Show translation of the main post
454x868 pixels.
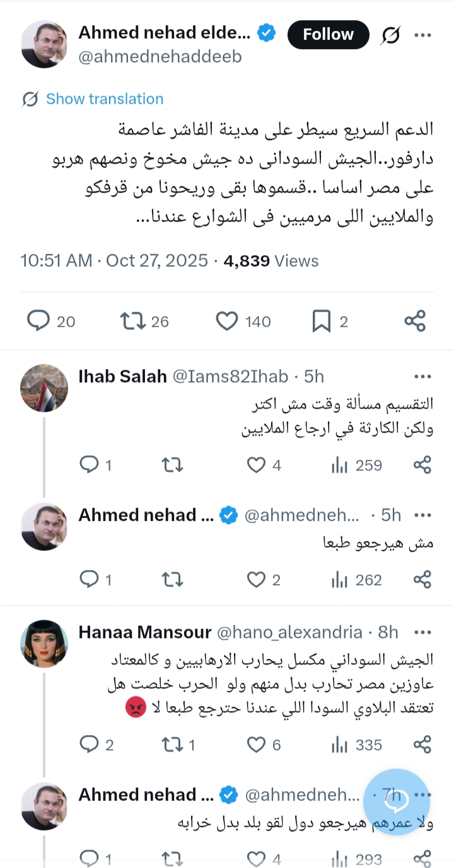104,99
